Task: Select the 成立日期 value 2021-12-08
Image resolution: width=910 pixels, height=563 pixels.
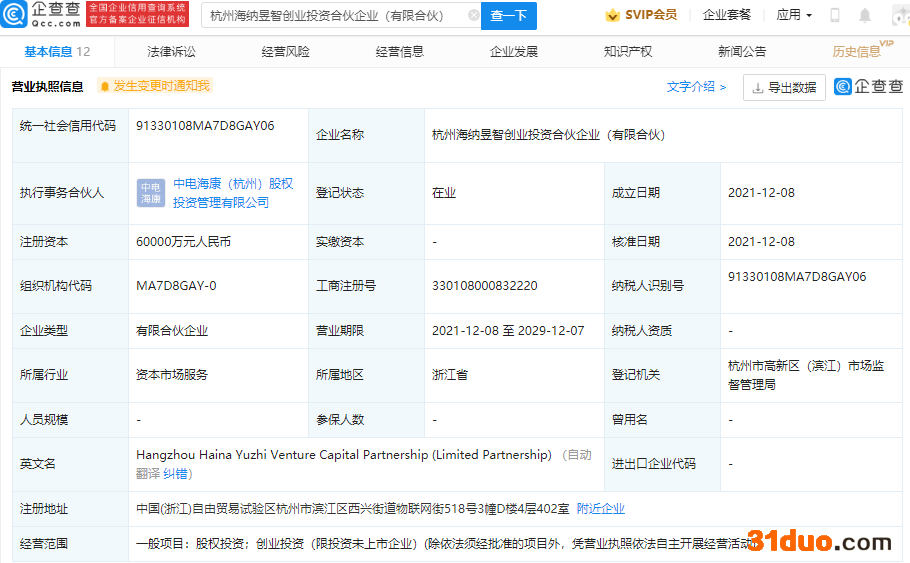Action: (x=761, y=193)
